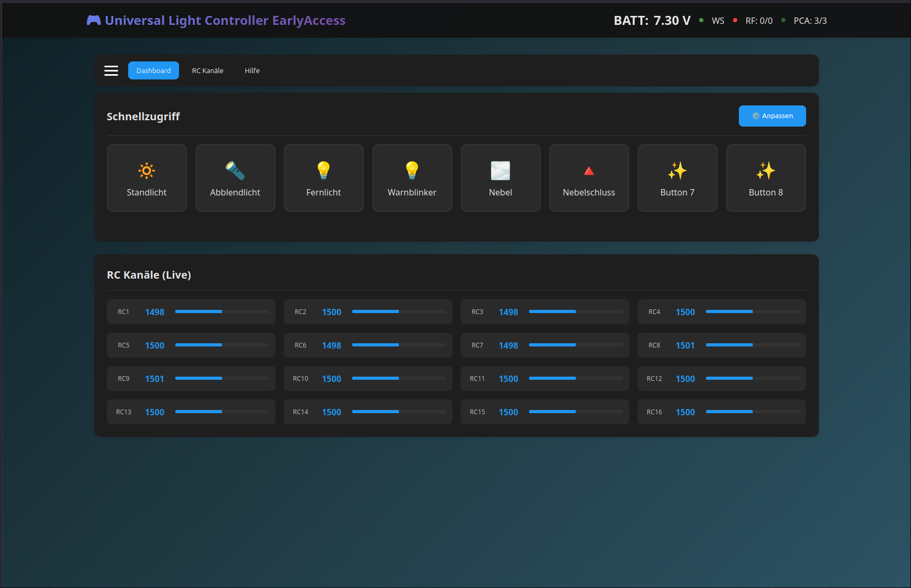
Task: Click the RF red status indicator
Action: (x=735, y=21)
